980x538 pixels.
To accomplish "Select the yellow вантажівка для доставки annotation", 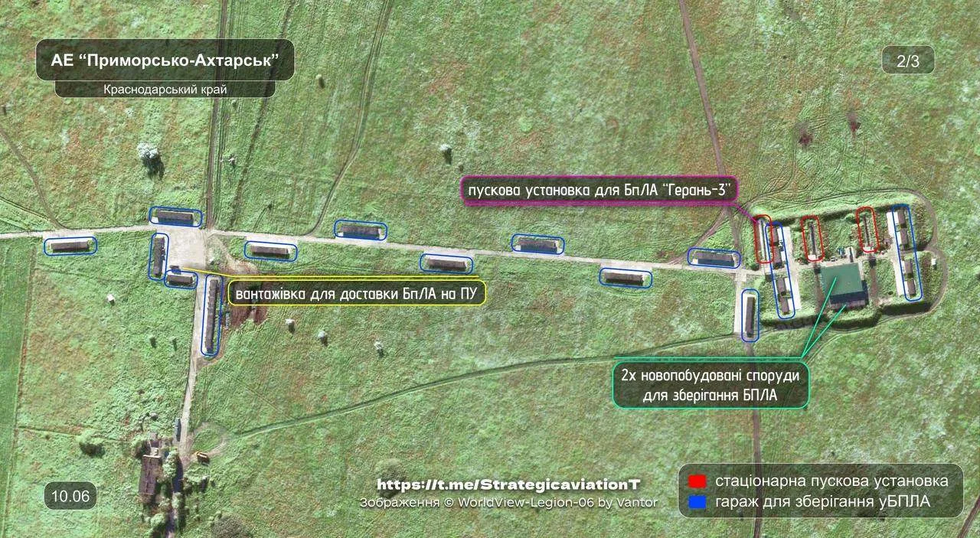I will 357,293.
